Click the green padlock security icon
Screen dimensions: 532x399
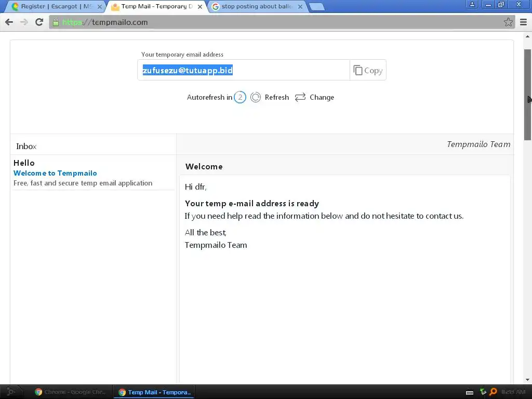pyautogui.click(x=56, y=22)
